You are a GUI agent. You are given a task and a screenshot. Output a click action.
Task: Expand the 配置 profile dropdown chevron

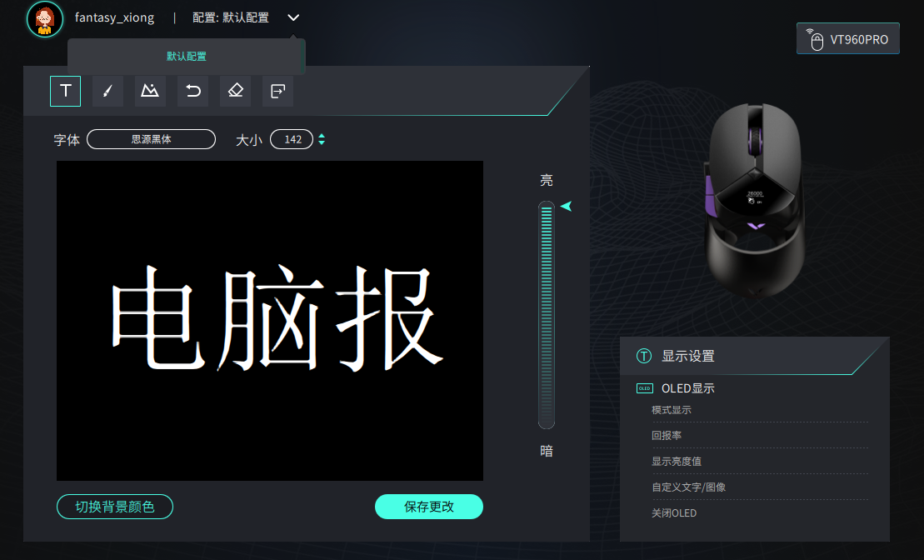(x=293, y=17)
